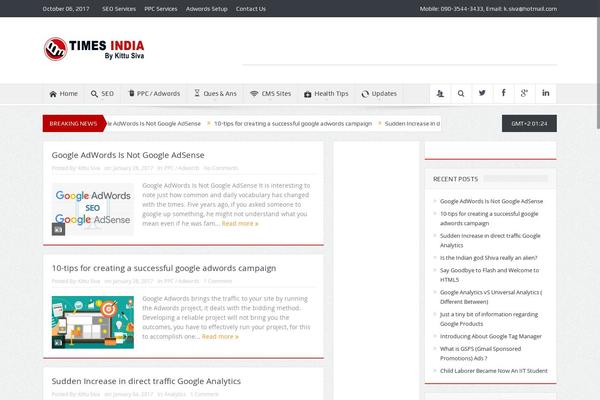Open the Ques & Ans menu

215,94
